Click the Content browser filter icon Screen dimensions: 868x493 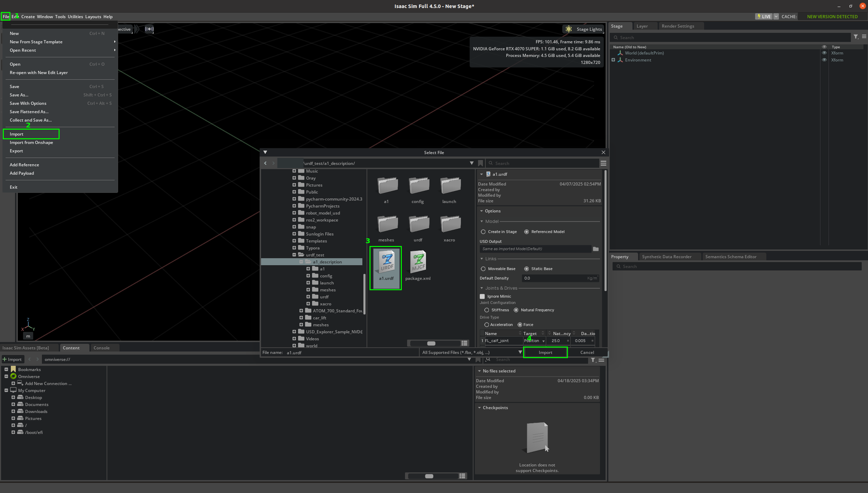tap(593, 360)
